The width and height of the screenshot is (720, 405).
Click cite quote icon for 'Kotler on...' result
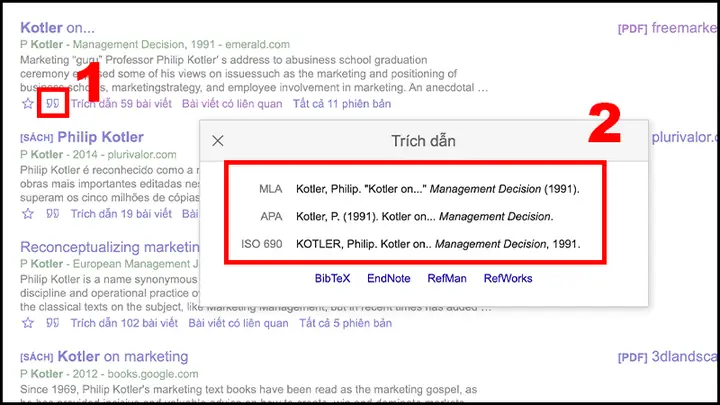tap(53, 104)
